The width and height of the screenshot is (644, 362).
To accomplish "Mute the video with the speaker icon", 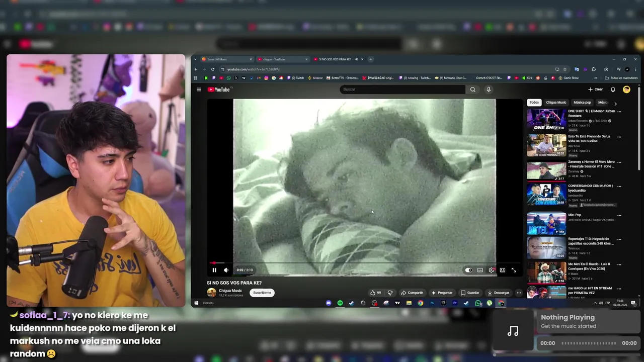I will click(x=226, y=270).
